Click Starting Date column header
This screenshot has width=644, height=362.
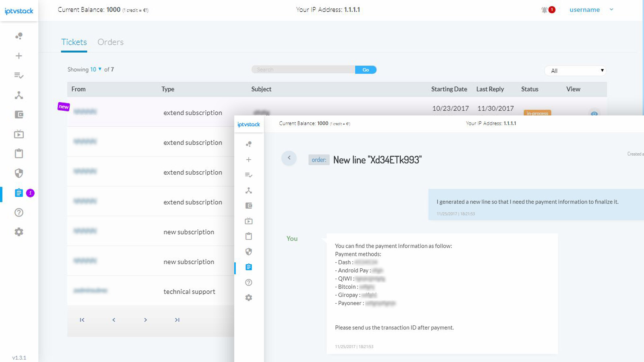tap(449, 89)
